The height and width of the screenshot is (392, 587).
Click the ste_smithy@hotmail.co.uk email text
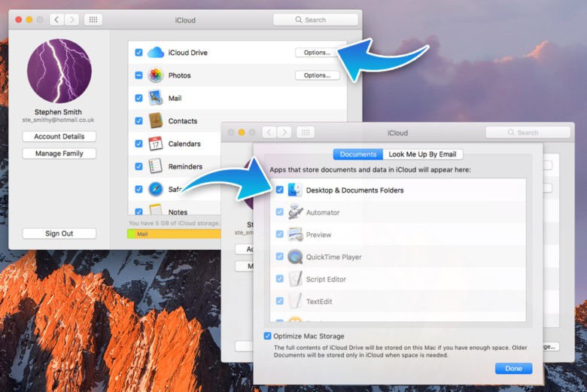(x=58, y=120)
